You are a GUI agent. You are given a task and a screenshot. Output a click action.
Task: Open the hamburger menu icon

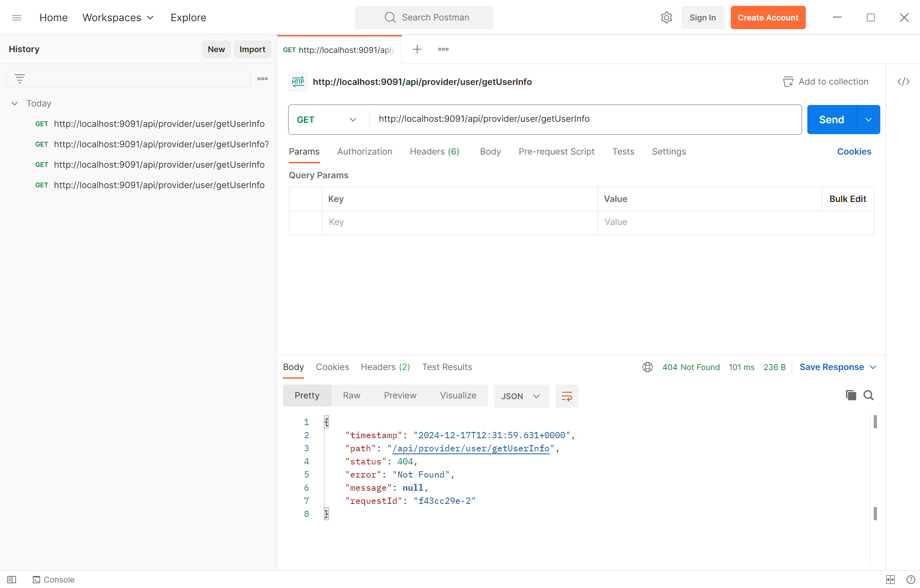[17, 17]
